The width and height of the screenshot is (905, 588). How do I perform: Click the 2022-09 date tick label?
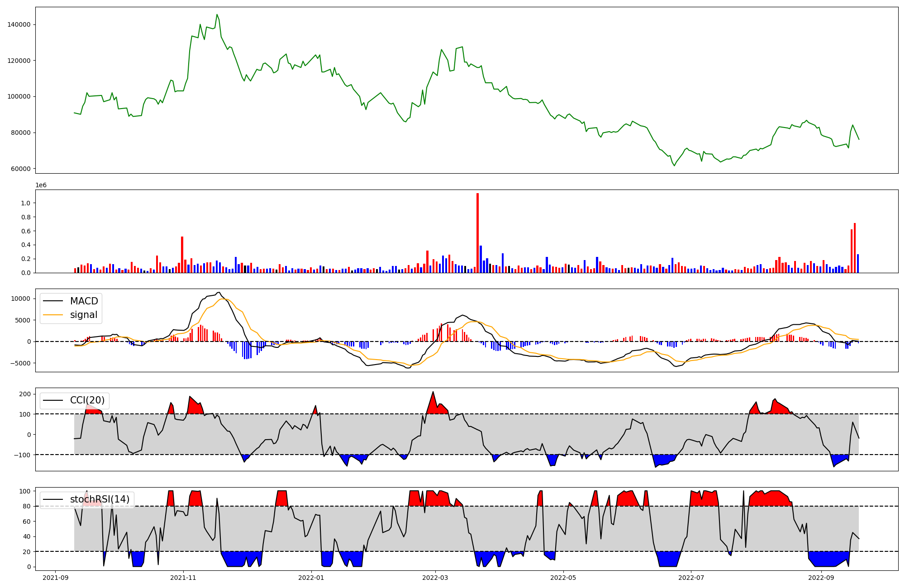coord(821,578)
